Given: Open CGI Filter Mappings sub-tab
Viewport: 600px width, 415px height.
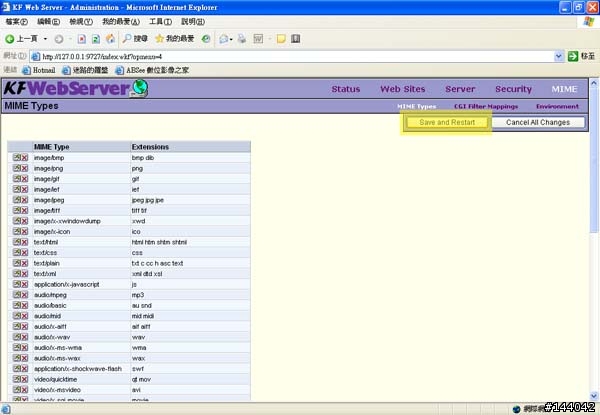Looking at the screenshot, I should click(486, 106).
